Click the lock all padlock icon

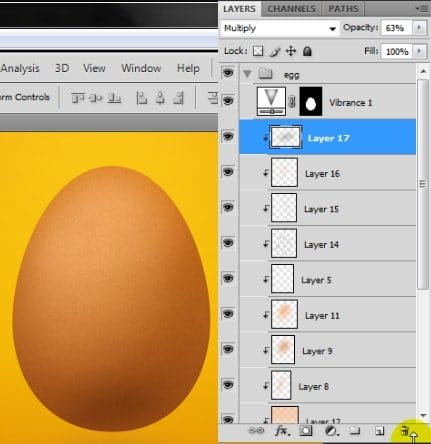[307, 51]
